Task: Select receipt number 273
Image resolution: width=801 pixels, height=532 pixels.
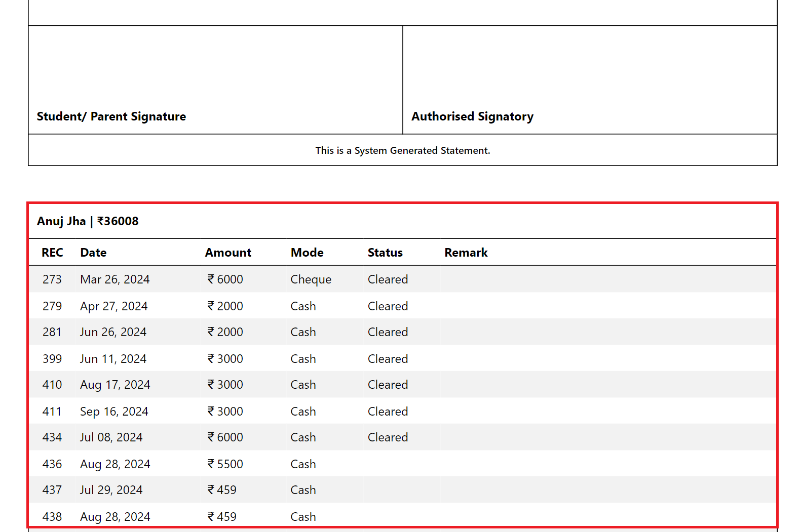Action: [x=52, y=279]
